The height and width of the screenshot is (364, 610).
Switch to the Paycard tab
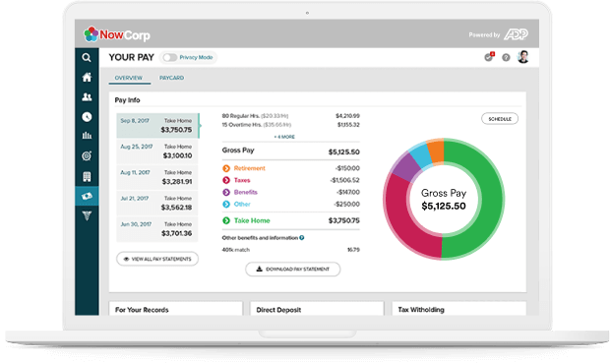coord(171,78)
